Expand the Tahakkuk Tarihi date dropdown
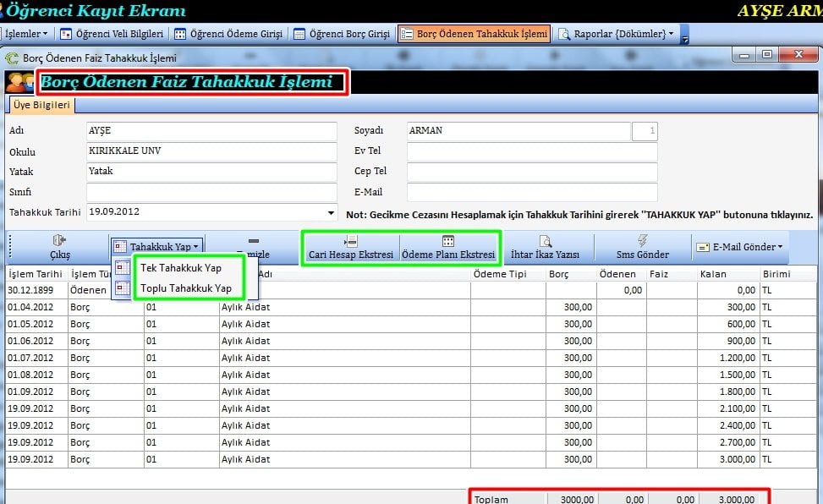 331,213
